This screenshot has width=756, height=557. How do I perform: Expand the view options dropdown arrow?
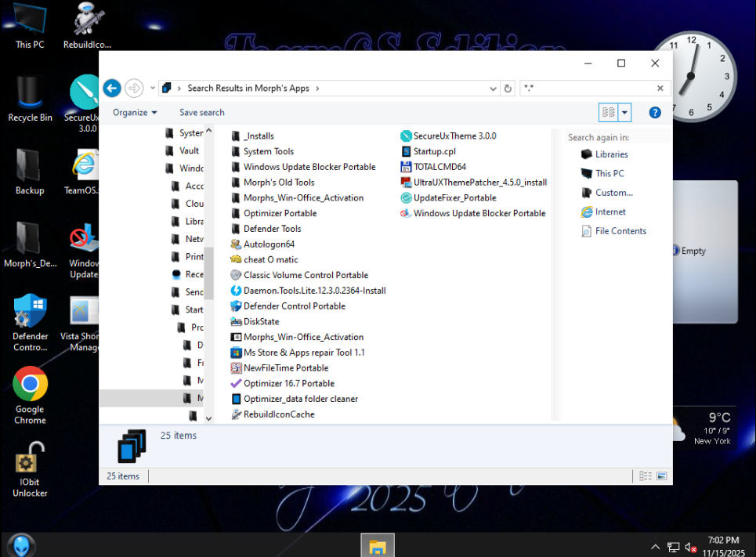tap(624, 113)
